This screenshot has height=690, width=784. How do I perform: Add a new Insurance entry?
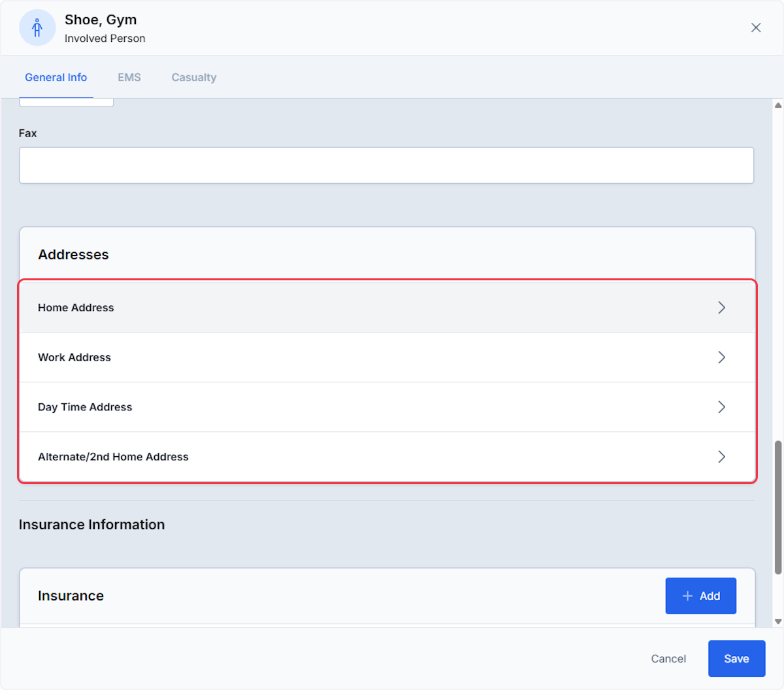pyautogui.click(x=700, y=596)
